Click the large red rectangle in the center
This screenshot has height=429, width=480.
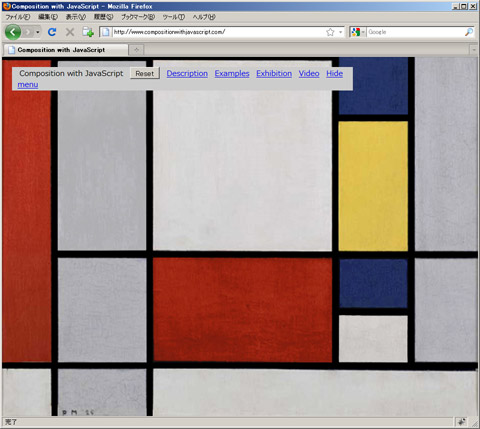tap(242, 310)
